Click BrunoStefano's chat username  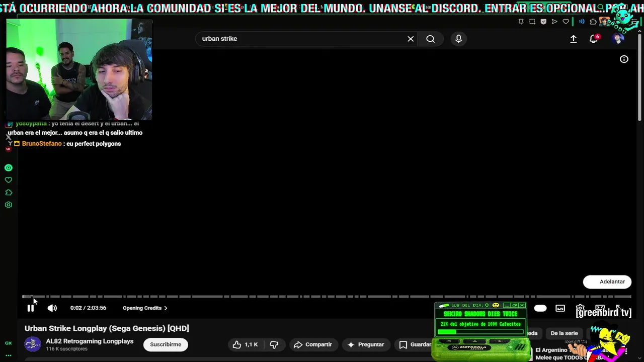click(x=42, y=144)
